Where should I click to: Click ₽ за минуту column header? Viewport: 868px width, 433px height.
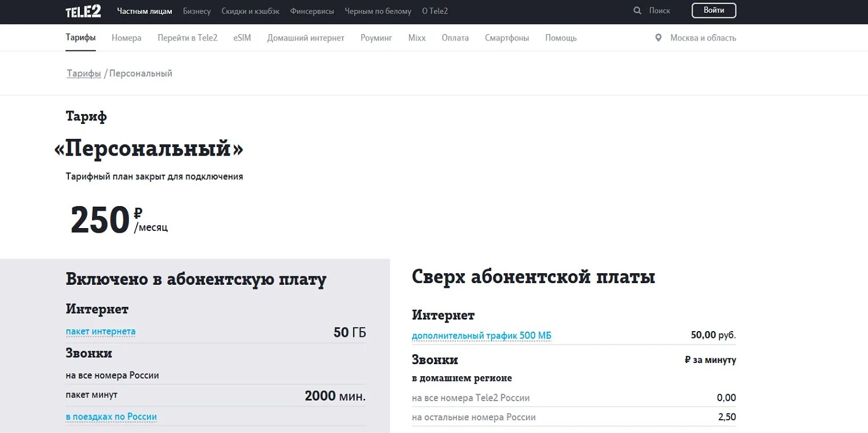click(x=711, y=360)
